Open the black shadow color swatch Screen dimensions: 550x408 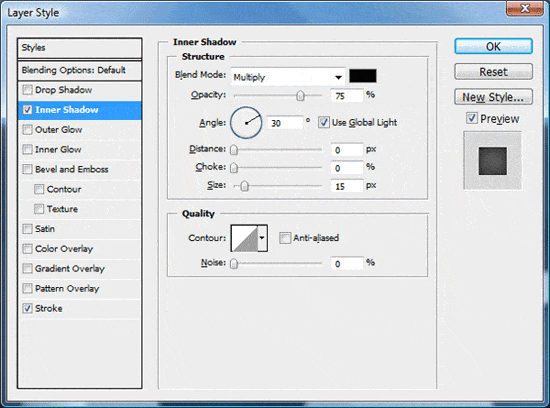pos(363,76)
